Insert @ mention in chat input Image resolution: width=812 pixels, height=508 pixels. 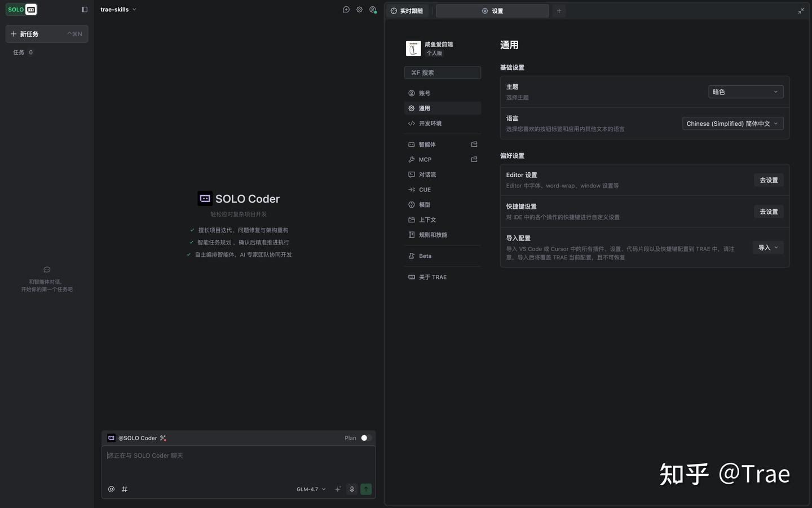coord(111,489)
